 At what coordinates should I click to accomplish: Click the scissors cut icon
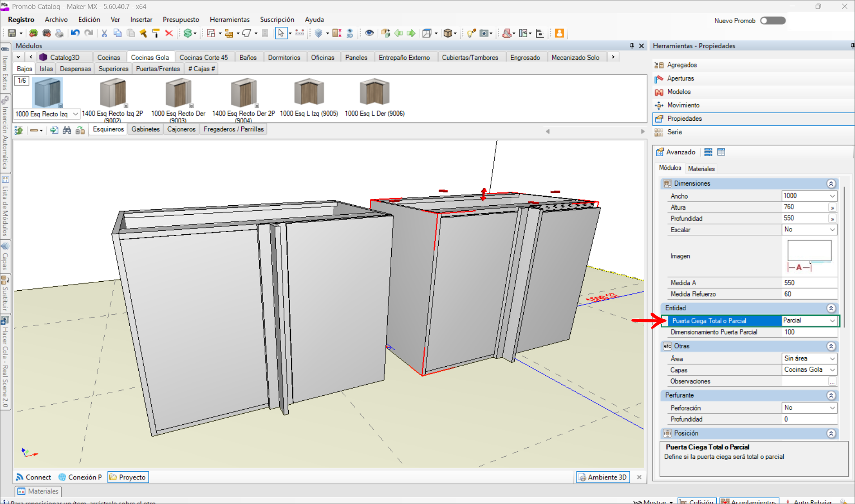point(104,33)
